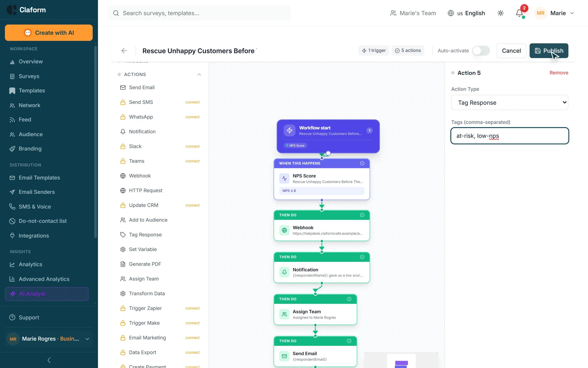This screenshot has height=368, width=588.
Task: Click the Assign Team node's people icon
Action: point(284,314)
